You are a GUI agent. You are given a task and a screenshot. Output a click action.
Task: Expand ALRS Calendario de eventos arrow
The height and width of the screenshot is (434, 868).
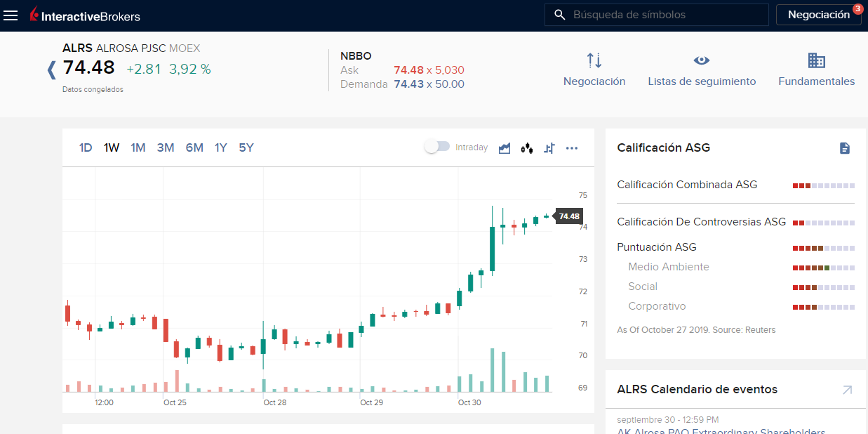[847, 390]
